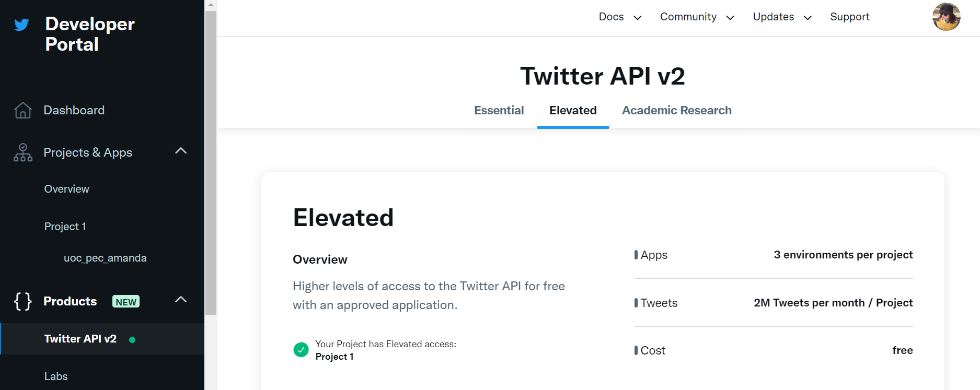The height and width of the screenshot is (390, 980).
Task: Collapse the Products section chevron
Action: click(x=181, y=300)
